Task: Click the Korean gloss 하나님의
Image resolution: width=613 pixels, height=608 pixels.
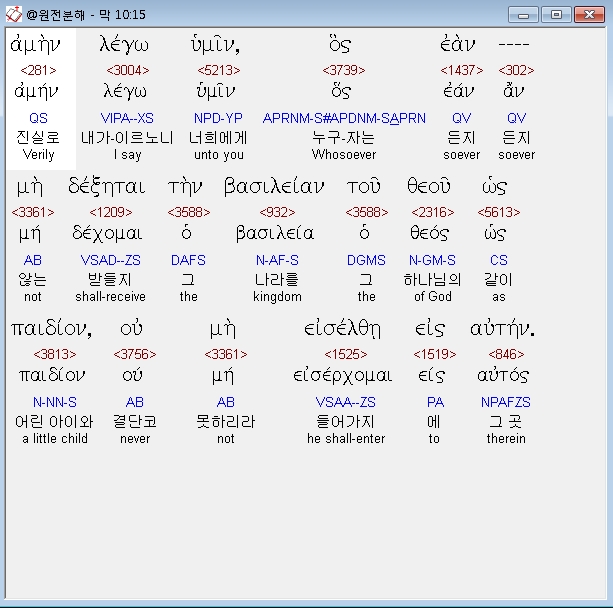Action: coord(432,280)
